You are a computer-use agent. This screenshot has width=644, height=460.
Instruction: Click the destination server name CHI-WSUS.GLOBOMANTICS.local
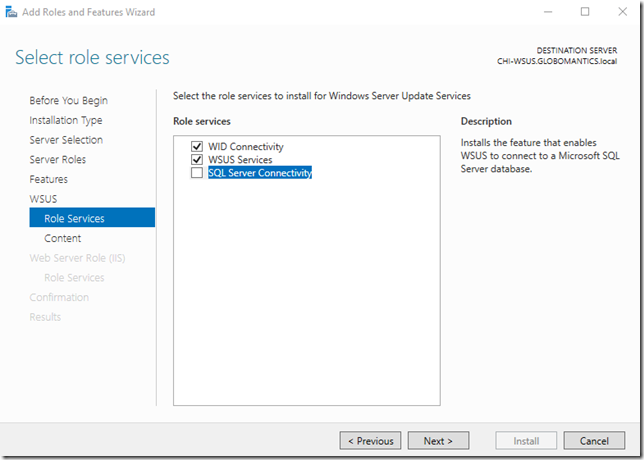(x=557, y=61)
